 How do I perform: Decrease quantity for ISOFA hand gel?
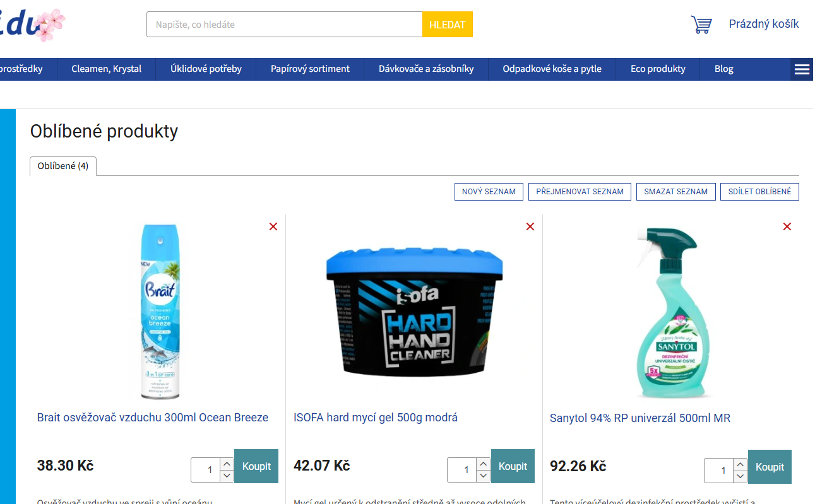tap(484, 476)
